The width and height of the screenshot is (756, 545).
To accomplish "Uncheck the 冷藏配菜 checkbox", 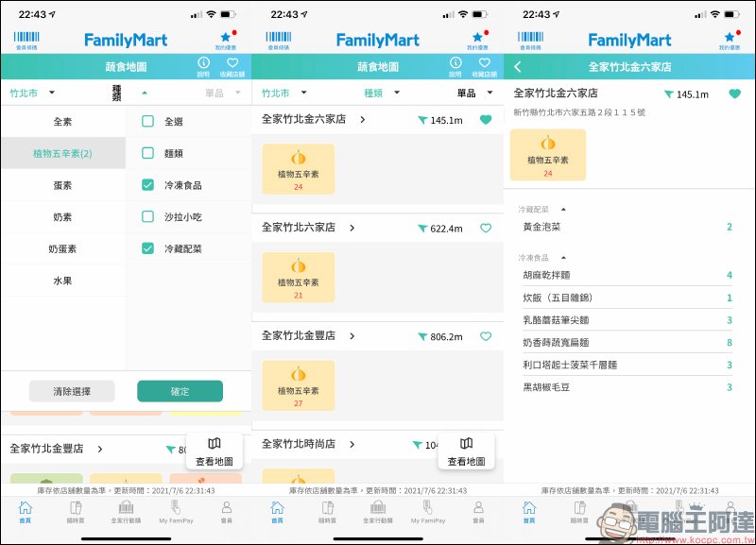I will (148, 248).
